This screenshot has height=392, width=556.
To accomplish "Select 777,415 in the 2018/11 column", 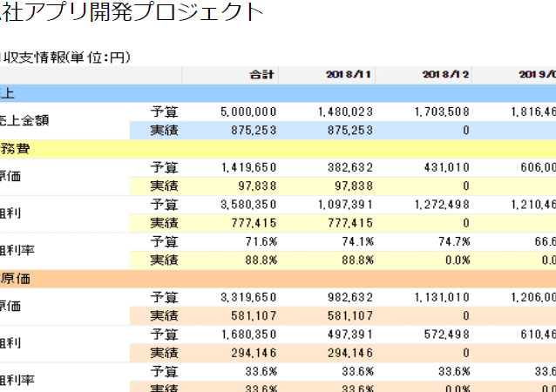I will click(x=350, y=223).
